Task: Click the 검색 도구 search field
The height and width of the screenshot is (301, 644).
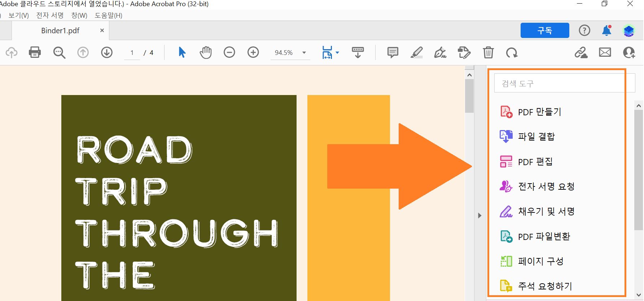Action: tap(565, 83)
